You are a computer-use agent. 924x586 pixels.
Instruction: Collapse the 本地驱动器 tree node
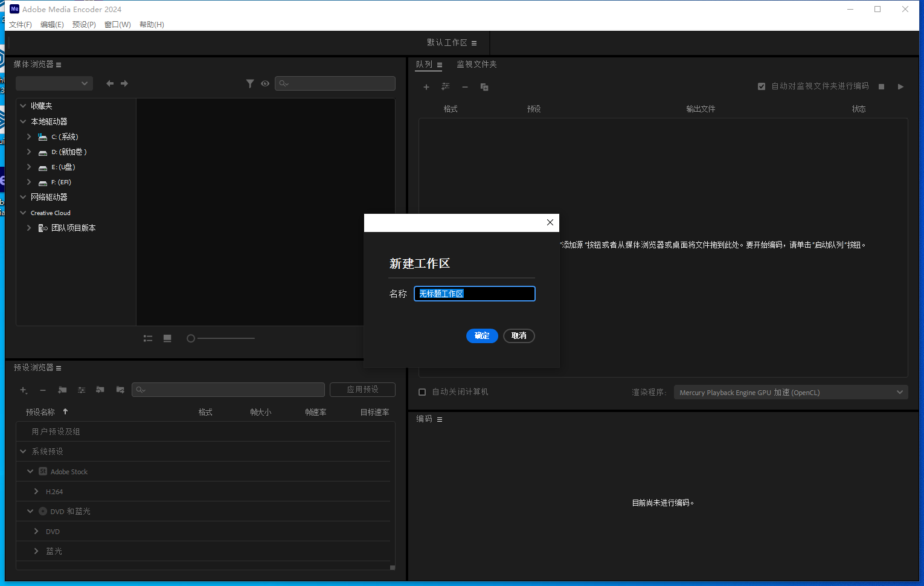23,121
